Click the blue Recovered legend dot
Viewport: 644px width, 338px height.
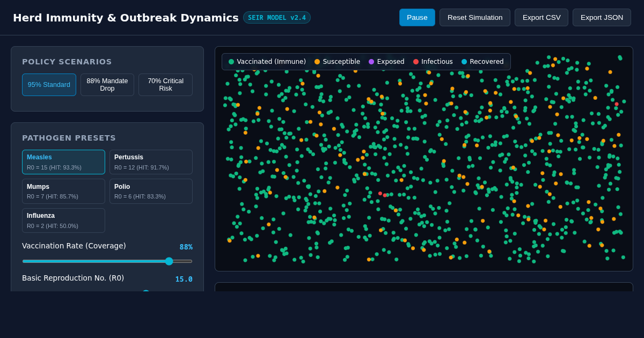(x=464, y=62)
